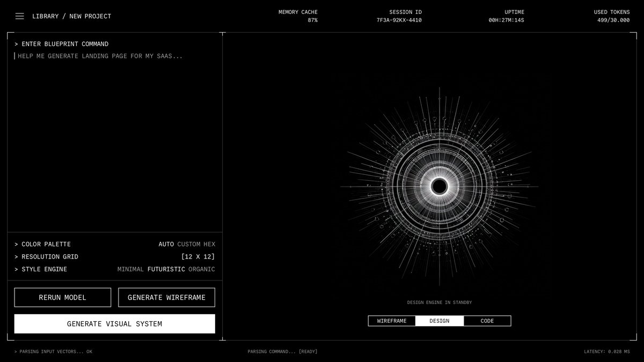Click the RERUN MODEL button
The height and width of the screenshot is (362, 644).
(63, 297)
